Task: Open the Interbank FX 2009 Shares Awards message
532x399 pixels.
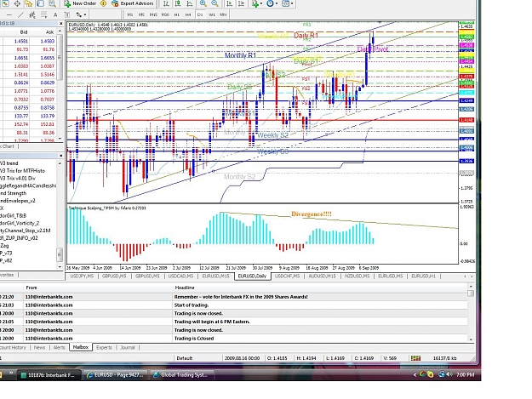Action: 241,297
